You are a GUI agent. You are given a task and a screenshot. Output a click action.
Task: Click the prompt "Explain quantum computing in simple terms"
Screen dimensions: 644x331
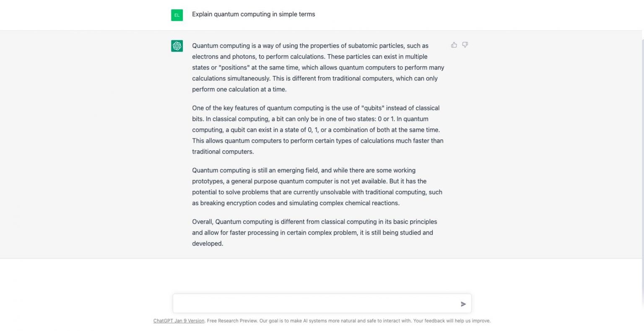point(253,14)
